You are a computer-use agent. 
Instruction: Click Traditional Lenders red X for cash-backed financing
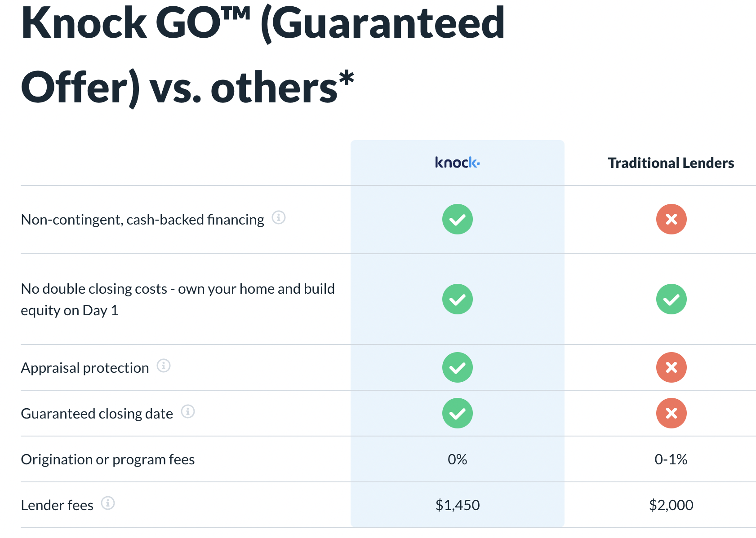point(671,219)
